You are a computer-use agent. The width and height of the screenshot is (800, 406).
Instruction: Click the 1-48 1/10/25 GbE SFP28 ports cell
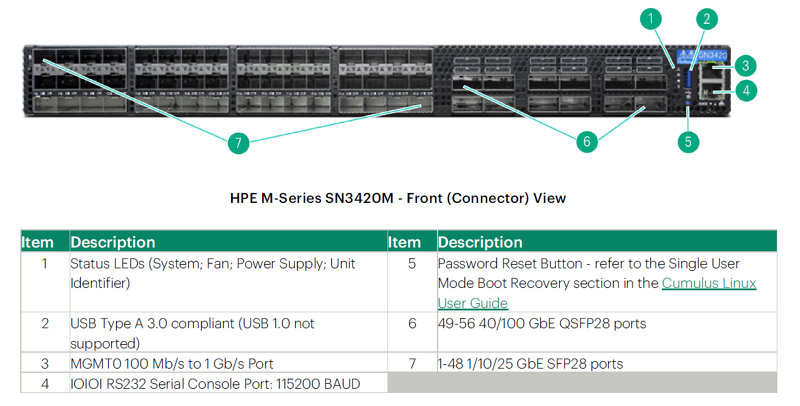(x=530, y=363)
